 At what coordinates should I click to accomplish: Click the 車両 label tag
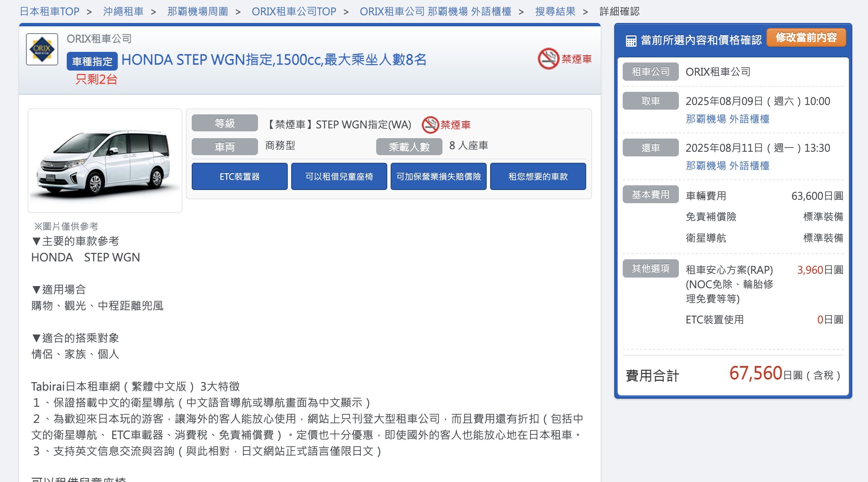click(225, 147)
